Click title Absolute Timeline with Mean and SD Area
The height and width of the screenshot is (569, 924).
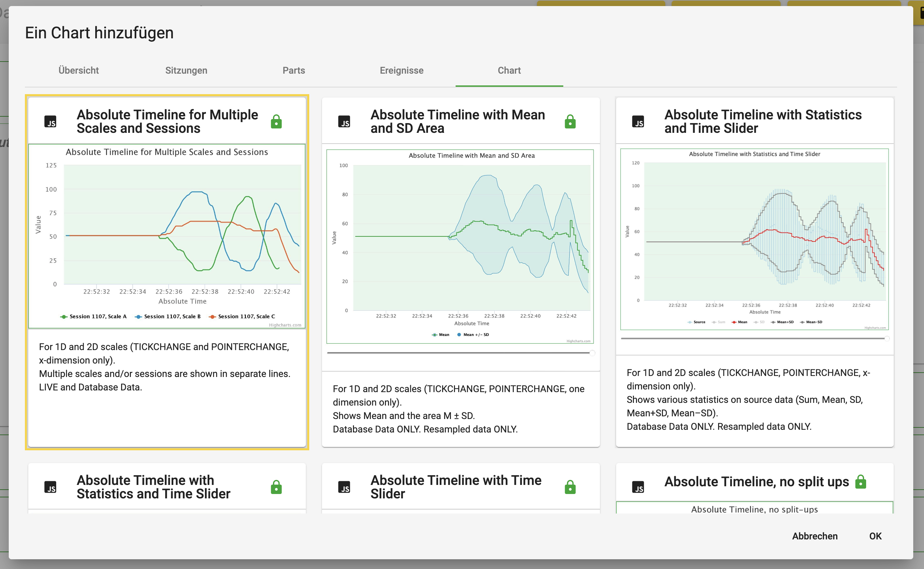458,121
